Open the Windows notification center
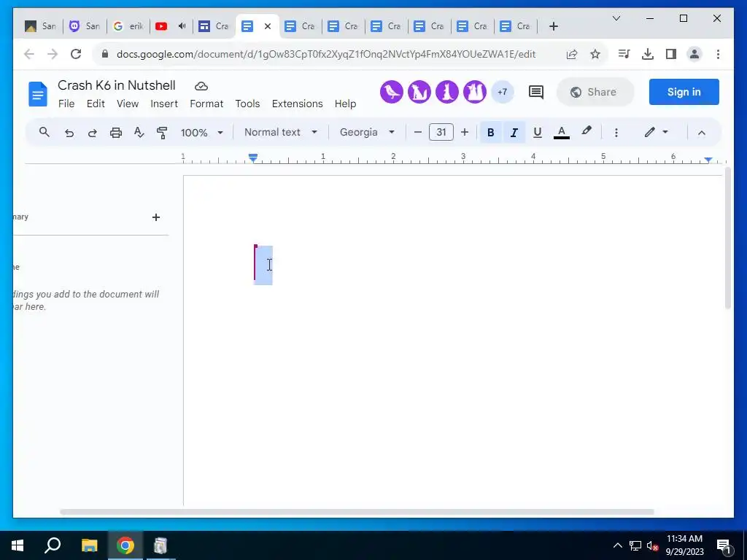747x560 pixels. point(723,546)
